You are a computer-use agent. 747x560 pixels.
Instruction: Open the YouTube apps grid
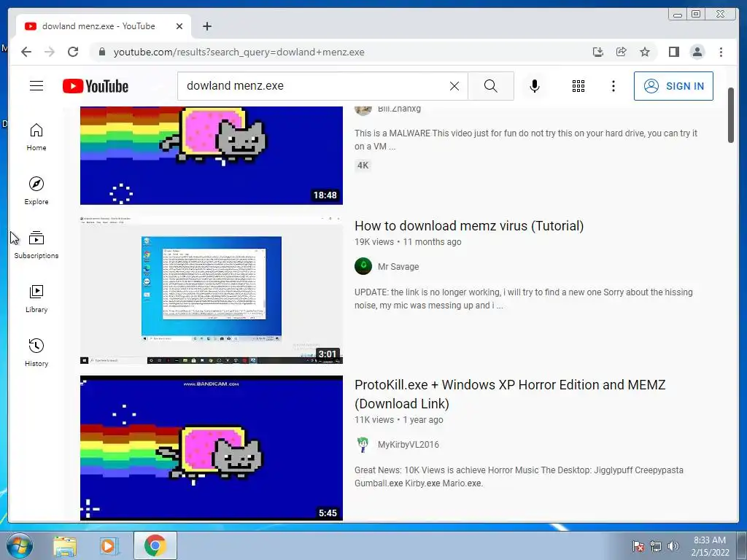tap(578, 86)
